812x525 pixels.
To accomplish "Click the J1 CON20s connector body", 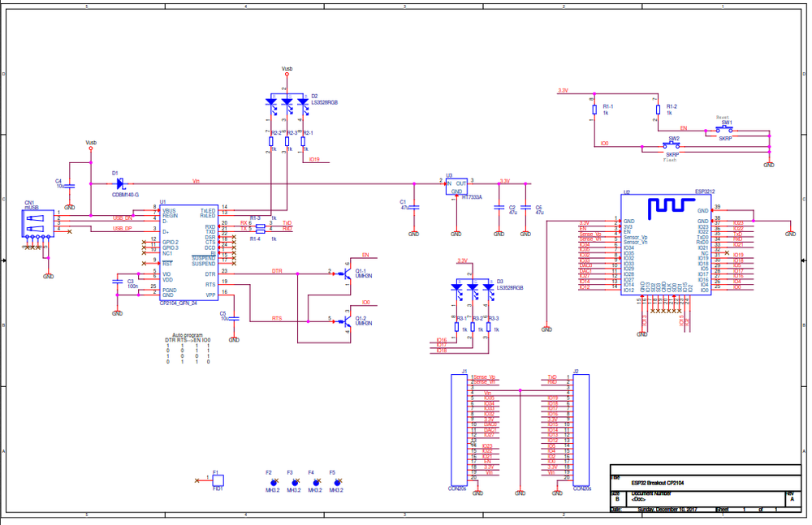I will 460,430.
